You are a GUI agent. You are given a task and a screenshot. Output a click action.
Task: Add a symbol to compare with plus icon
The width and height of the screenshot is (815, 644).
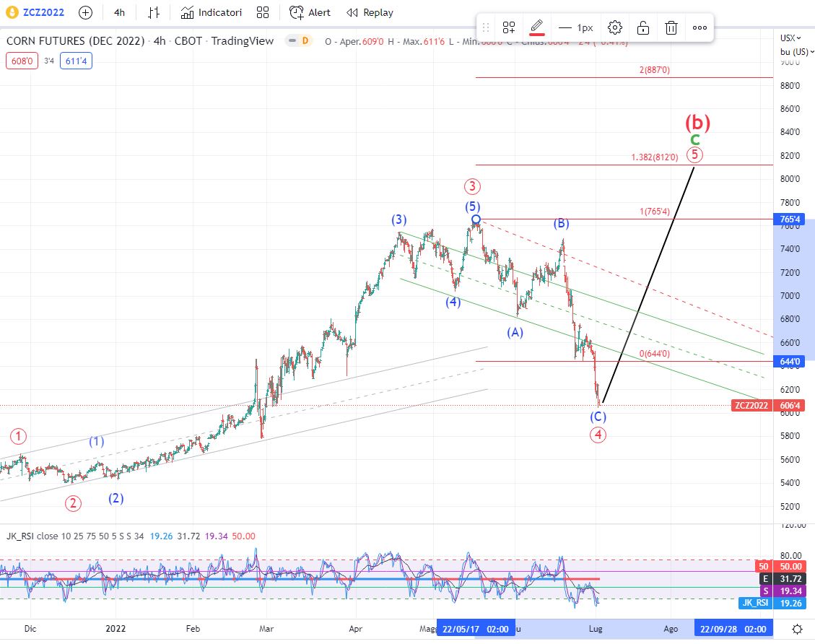(85, 12)
